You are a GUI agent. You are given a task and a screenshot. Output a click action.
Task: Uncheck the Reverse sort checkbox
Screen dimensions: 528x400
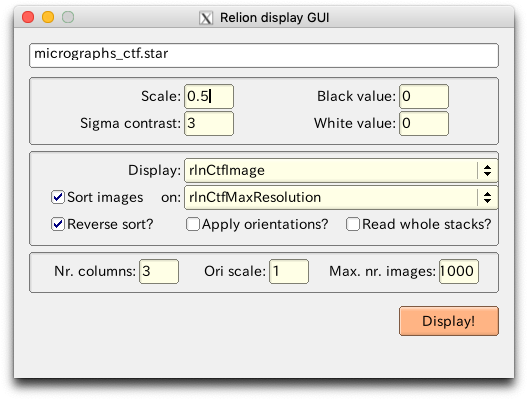point(58,224)
